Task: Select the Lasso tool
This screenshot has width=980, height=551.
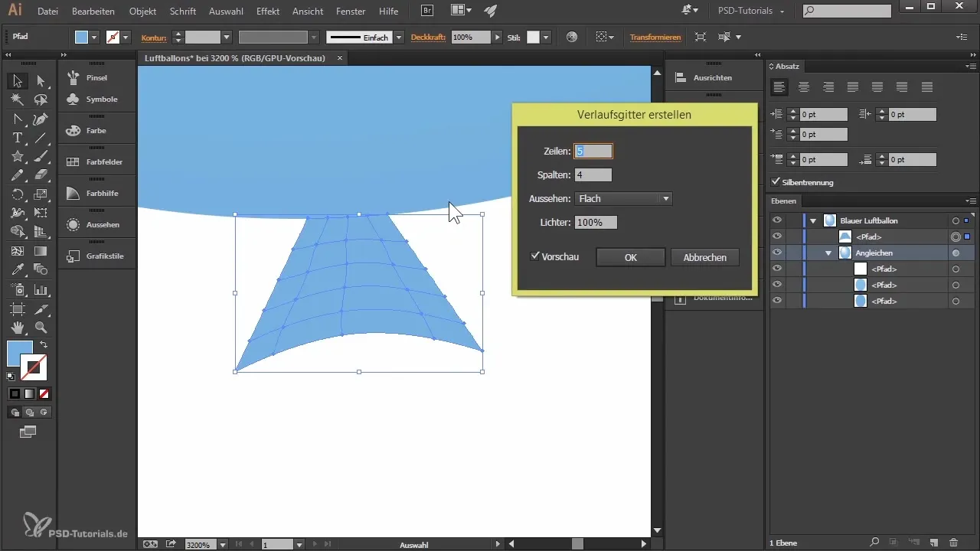Action: coord(41,99)
